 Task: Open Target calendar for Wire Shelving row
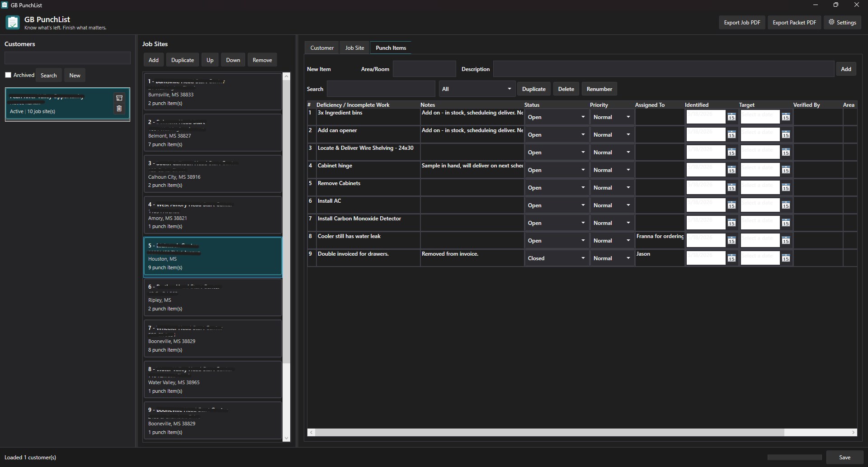tap(786, 152)
